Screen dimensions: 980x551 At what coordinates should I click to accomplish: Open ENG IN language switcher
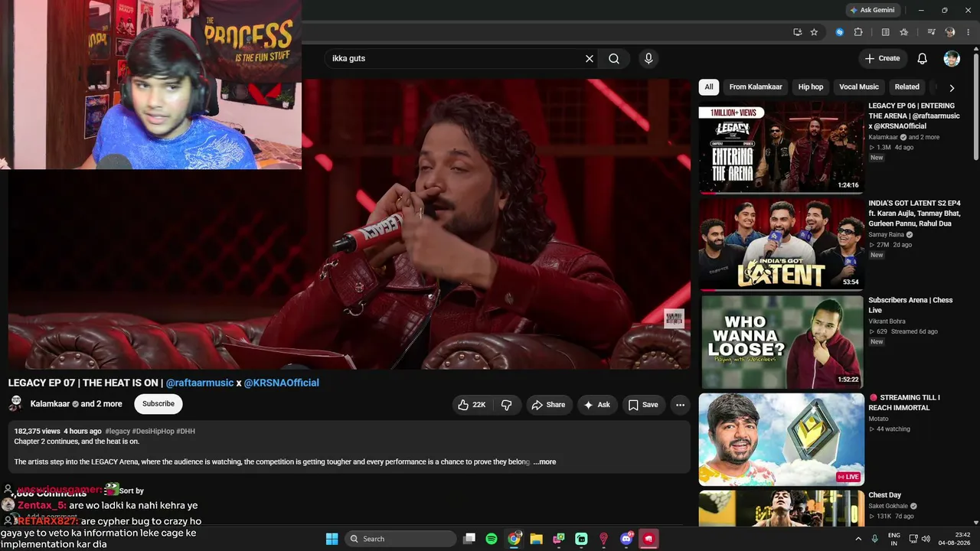click(x=894, y=539)
